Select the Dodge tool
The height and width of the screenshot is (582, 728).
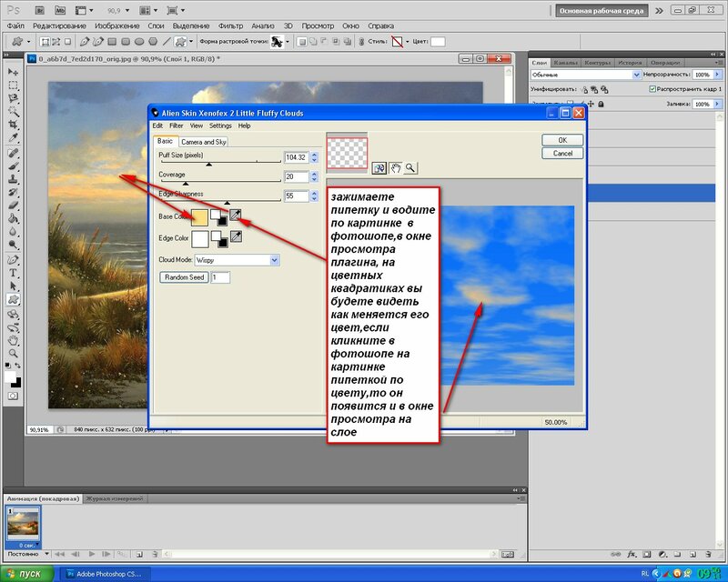click(x=13, y=245)
